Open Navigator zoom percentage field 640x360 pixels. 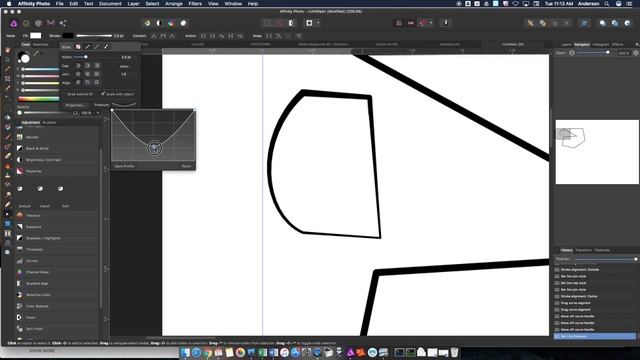[x=623, y=53]
